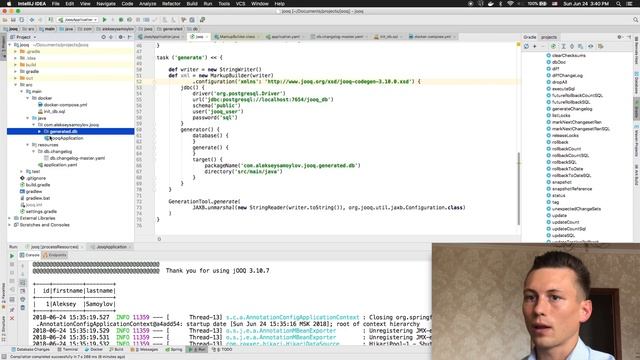
Task: Select docker-compose.yml in the project tree
Action: tap(65, 105)
